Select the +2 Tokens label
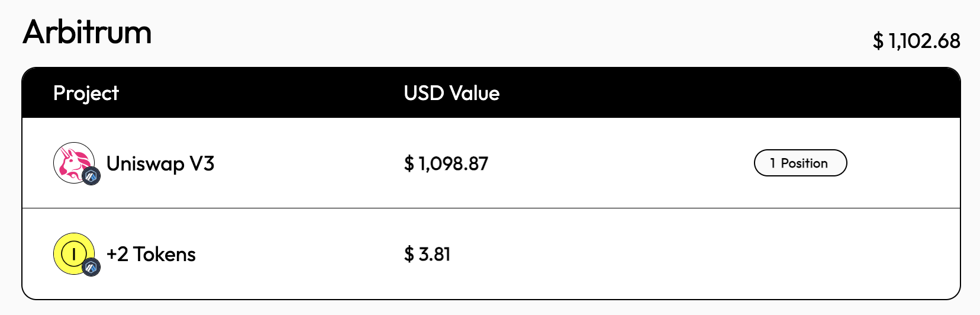This screenshot has height=315, width=980. [151, 254]
